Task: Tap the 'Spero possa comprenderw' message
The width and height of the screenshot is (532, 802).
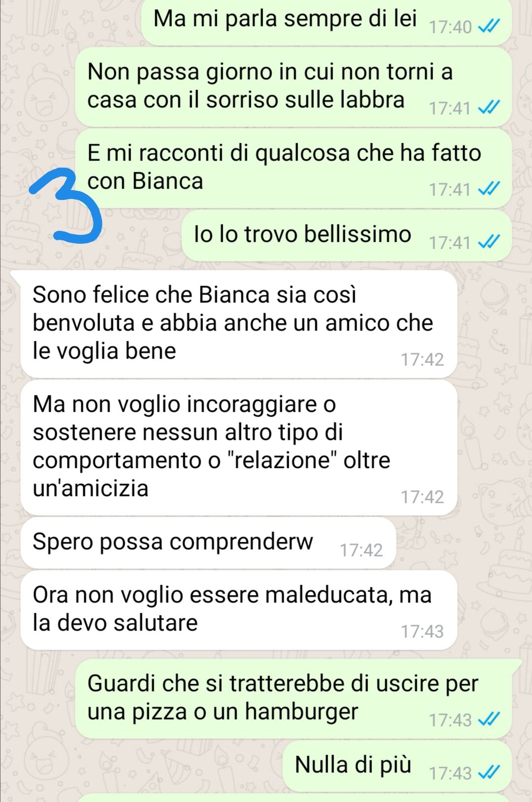Action: 208,543
